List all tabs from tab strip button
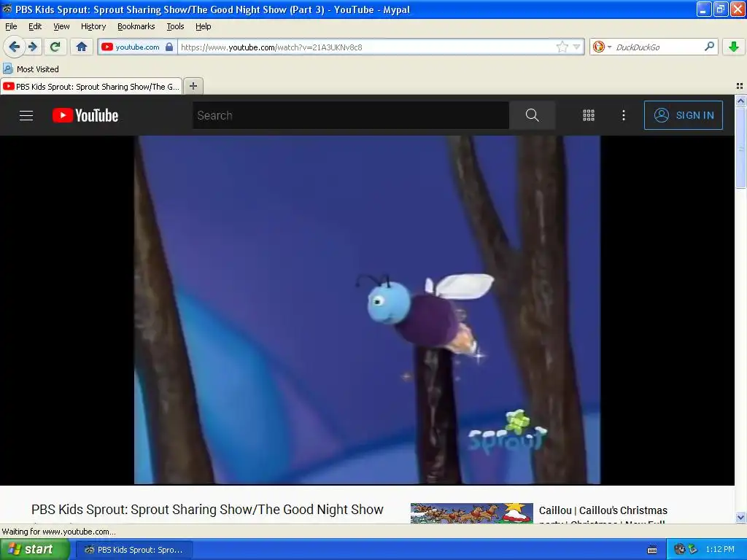The height and width of the screenshot is (560, 747). pos(740,86)
